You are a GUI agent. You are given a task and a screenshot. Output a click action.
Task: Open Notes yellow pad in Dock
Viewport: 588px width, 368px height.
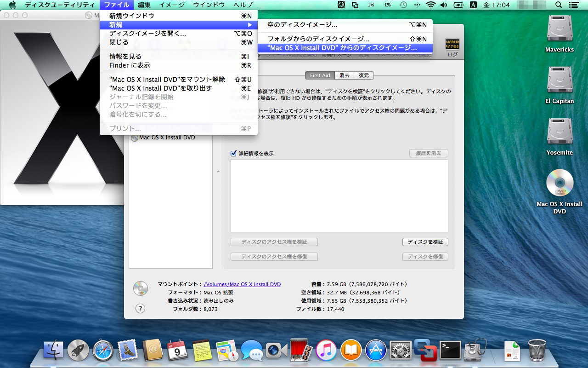(202, 351)
